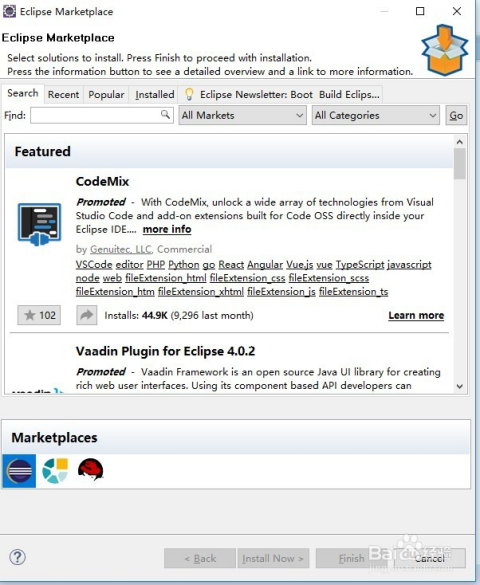This screenshot has width=480, height=585.
Task: Open the CodeMix Learn more link
Action: click(x=416, y=315)
